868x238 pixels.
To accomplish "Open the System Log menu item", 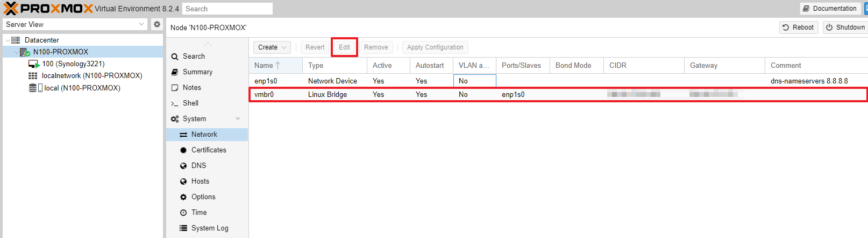I will (210, 228).
